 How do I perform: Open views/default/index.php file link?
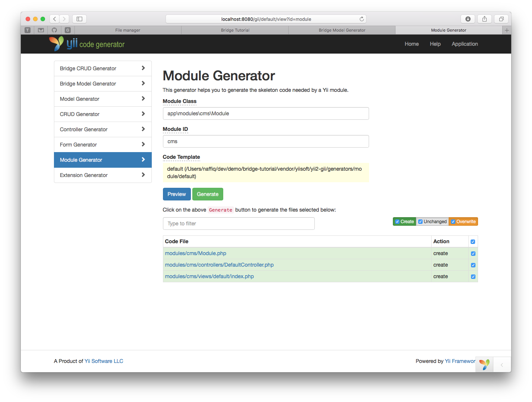click(x=209, y=276)
